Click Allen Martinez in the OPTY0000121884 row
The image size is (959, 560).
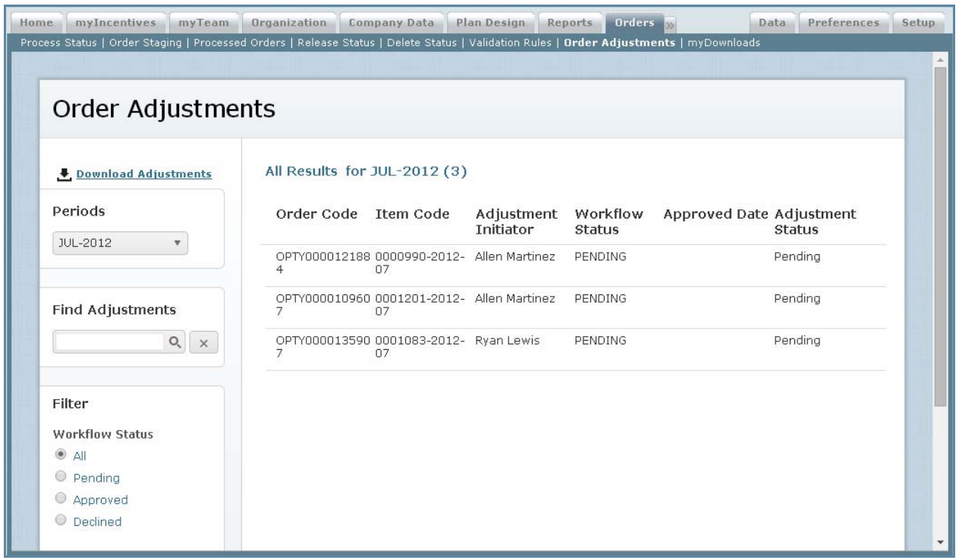click(x=515, y=257)
